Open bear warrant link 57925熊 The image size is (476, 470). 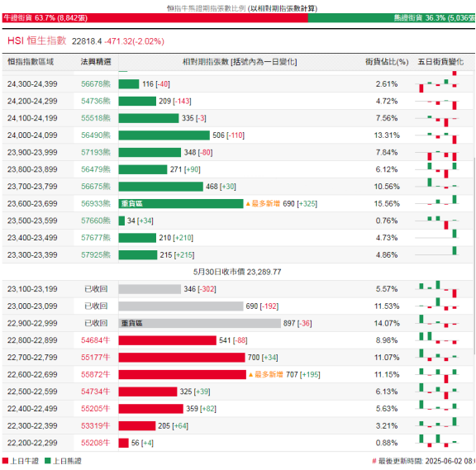[96, 255]
